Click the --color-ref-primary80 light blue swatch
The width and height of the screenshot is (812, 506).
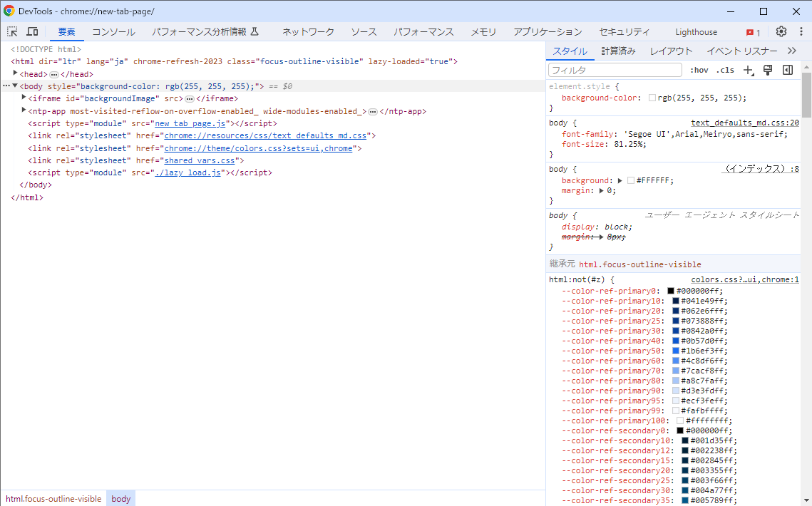click(675, 381)
